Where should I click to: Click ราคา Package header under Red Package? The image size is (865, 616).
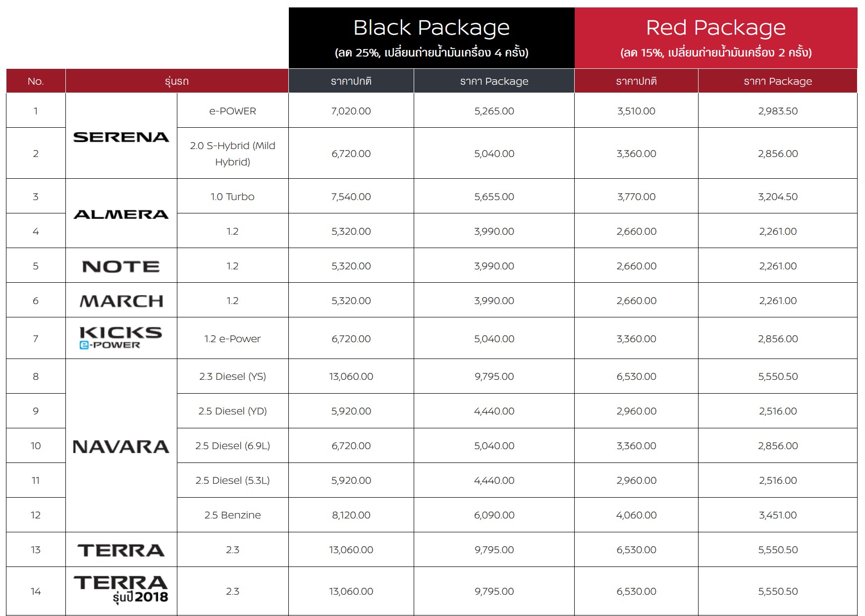[778, 81]
